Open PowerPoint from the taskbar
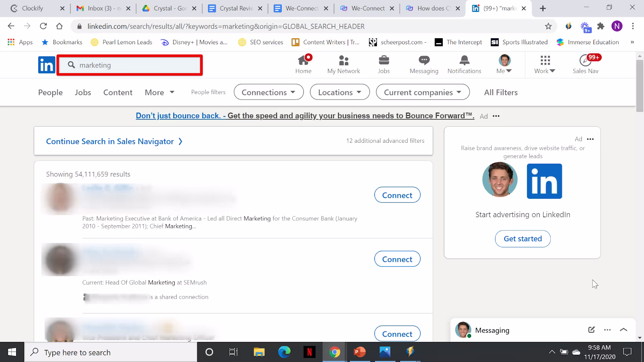This screenshot has height=362, width=644. click(x=359, y=352)
